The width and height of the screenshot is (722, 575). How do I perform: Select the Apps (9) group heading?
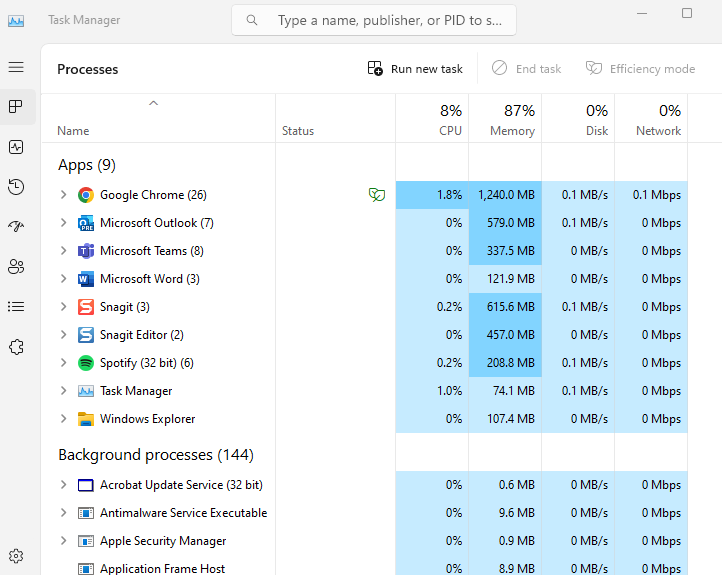tap(87, 165)
